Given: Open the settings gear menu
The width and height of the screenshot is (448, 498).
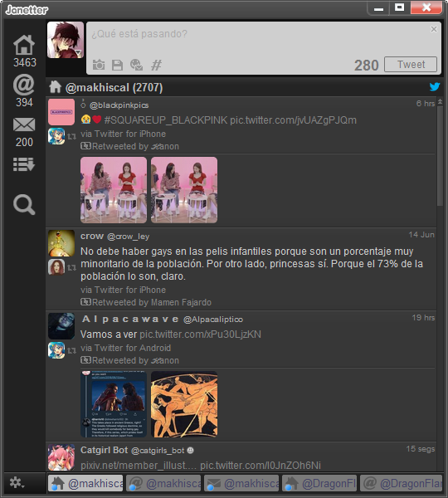Looking at the screenshot, I should (x=17, y=483).
